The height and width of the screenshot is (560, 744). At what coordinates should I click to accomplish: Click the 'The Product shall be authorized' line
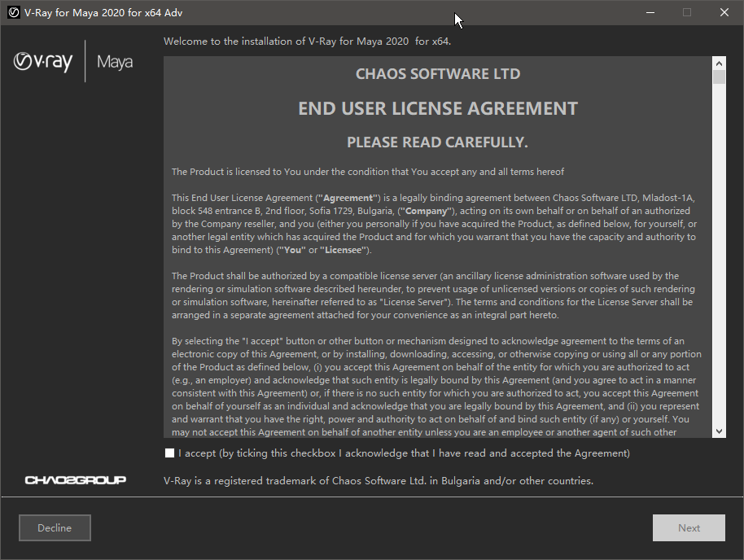pyautogui.click(x=425, y=276)
